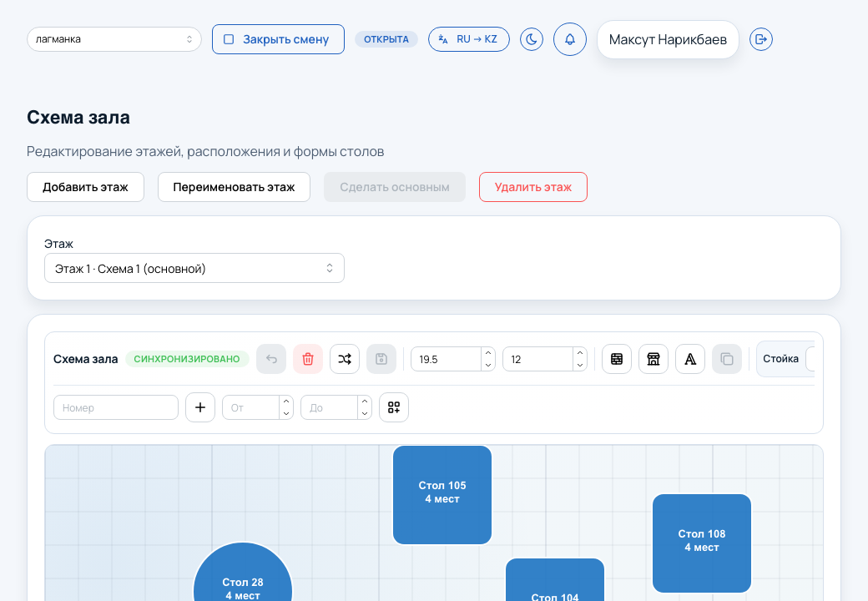Click 'Удалить этаж' button
868x601 pixels.
point(533,187)
